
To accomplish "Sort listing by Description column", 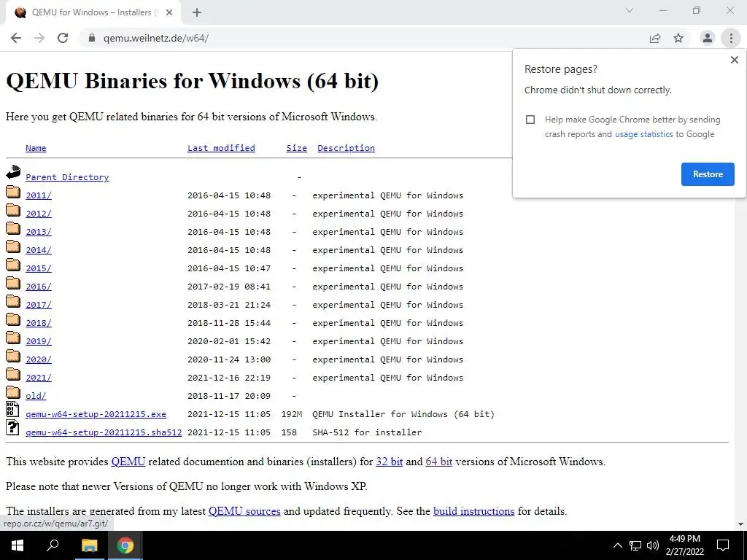I will 346,148.
